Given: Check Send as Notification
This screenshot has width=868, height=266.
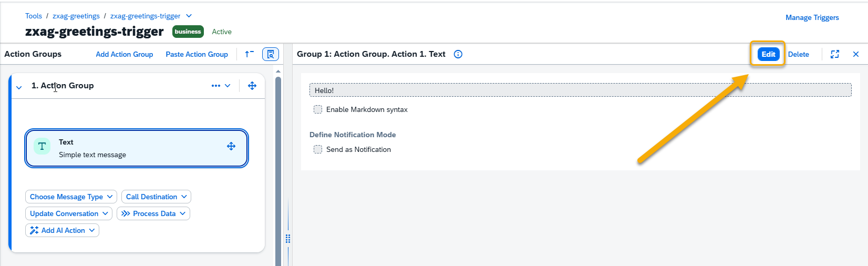Looking at the screenshot, I should (318, 149).
